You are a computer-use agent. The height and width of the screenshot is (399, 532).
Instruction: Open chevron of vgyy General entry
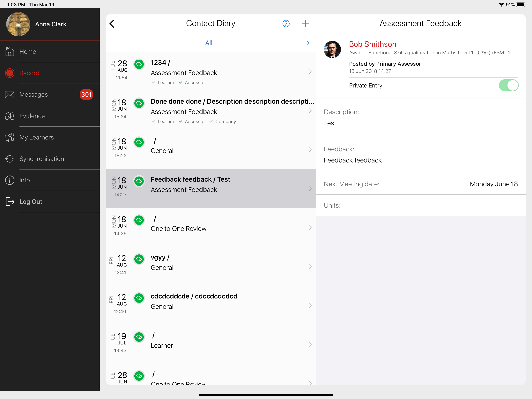310,267
